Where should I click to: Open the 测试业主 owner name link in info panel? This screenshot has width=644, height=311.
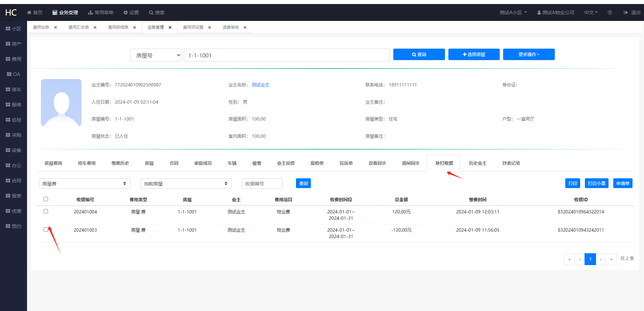pyautogui.click(x=261, y=85)
